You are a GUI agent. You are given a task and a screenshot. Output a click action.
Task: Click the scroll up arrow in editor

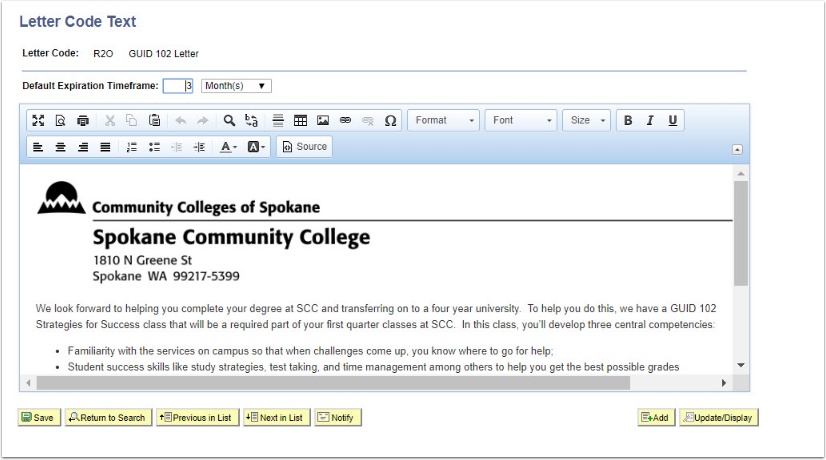coord(741,173)
